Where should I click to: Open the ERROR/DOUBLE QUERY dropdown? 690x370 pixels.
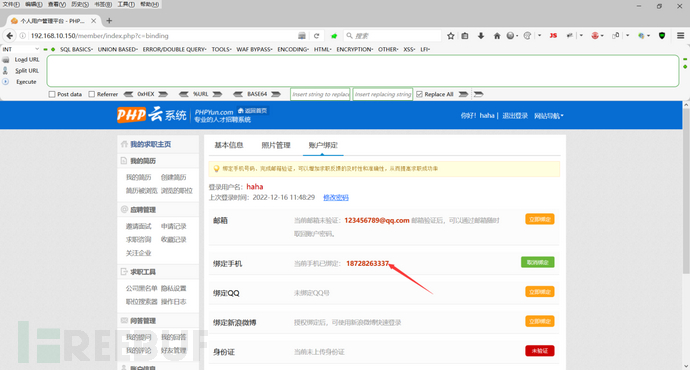[x=174, y=49]
